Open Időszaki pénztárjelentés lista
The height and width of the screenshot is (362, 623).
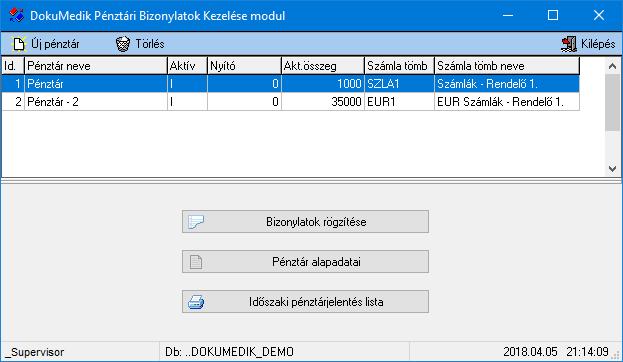(x=305, y=302)
